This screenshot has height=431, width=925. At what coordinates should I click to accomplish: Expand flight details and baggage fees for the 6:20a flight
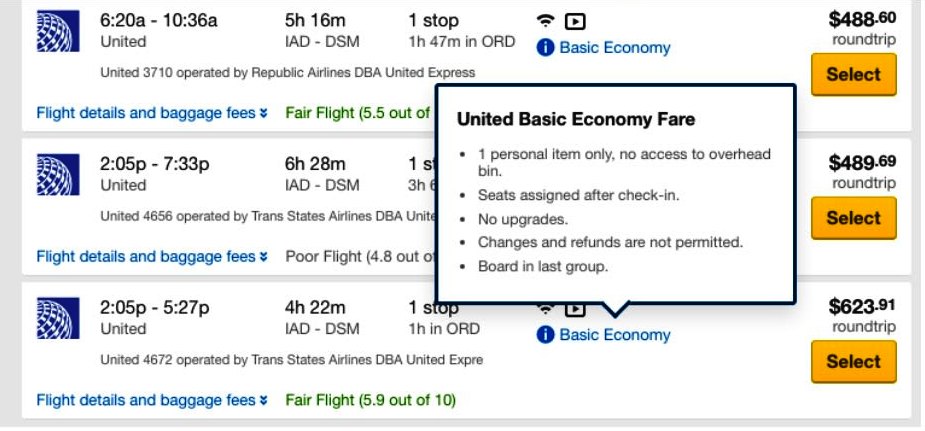click(152, 113)
